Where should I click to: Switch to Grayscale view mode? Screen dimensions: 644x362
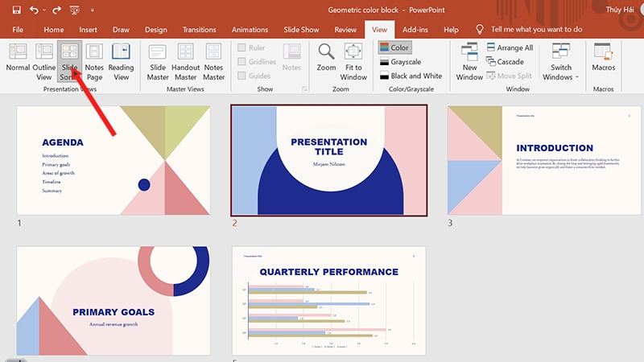point(400,62)
